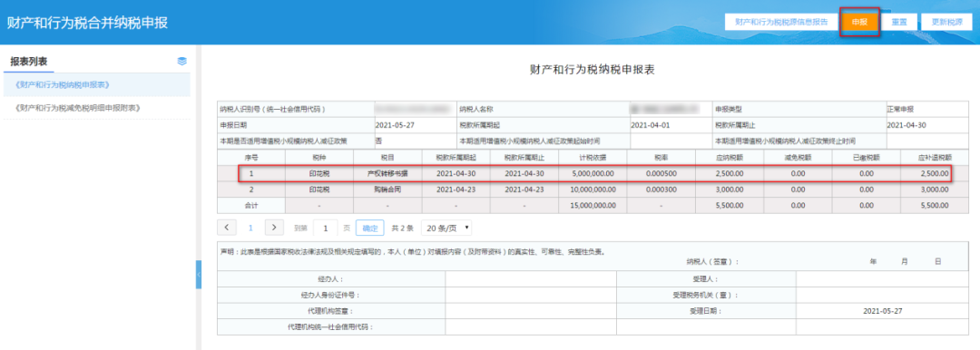Viewport: 980px width, 350px height.
Task: Open 财产和行为税税源信息报告
Action: pos(781,22)
